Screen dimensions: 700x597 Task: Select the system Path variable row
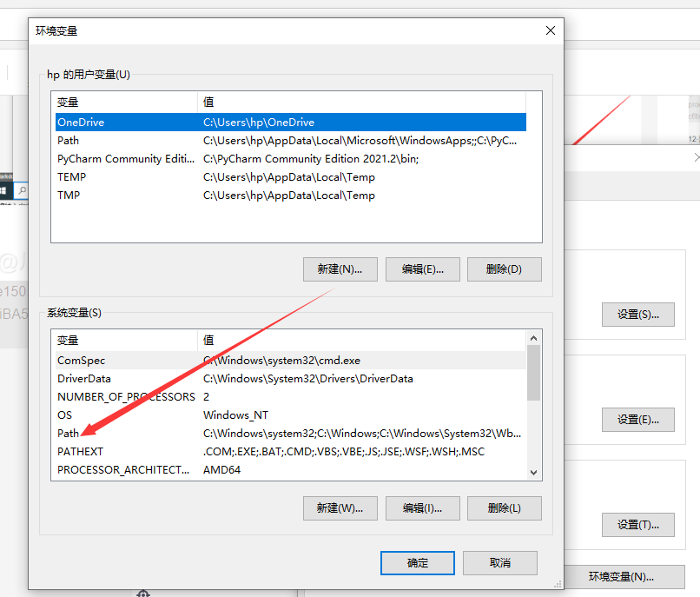[x=291, y=434]
